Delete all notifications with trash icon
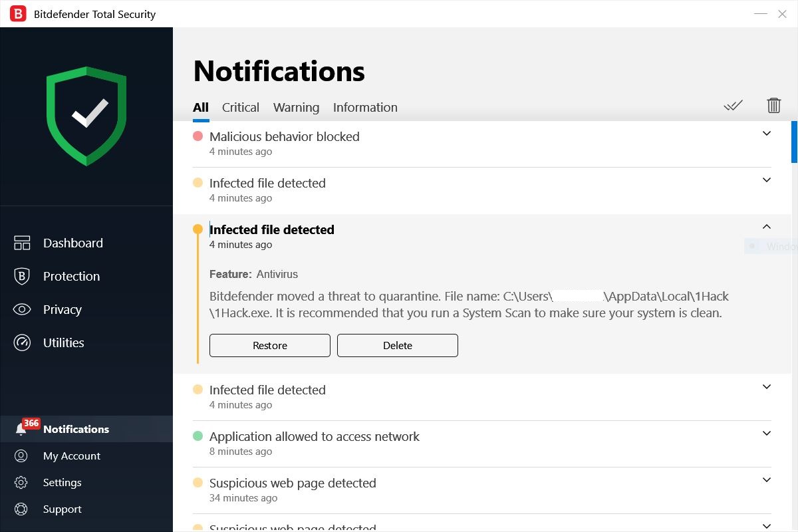This screenshot has height=532, width=798. point(773,106)
